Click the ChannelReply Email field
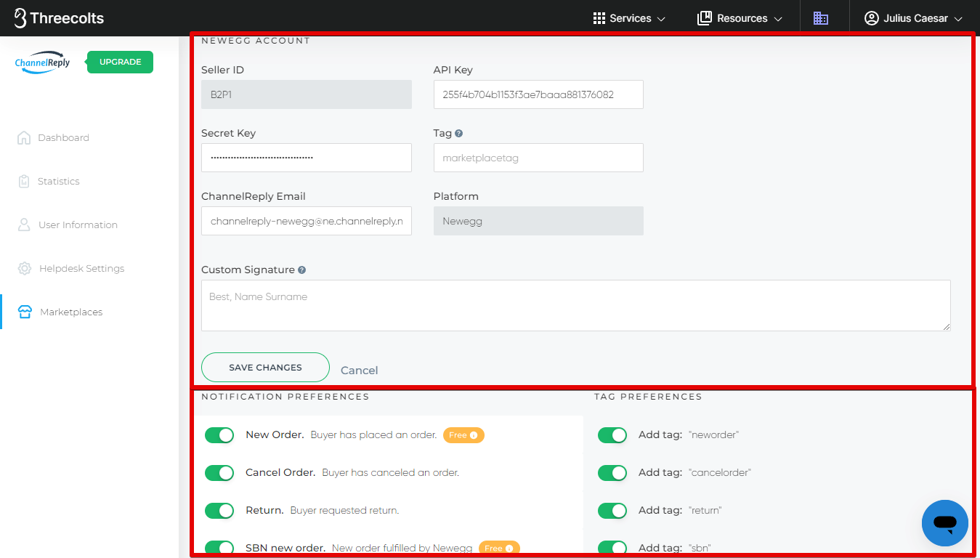Image resolution: width=980 pixels, height=558 pixels. [x=307, y=221]
